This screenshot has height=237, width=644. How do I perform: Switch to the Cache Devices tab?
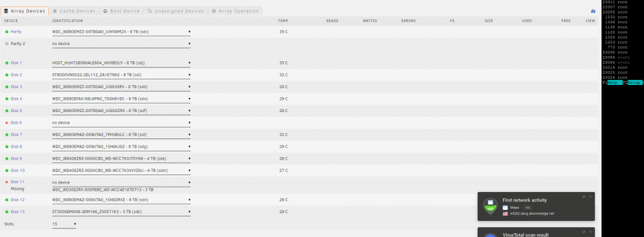click(x=74, y=11)
